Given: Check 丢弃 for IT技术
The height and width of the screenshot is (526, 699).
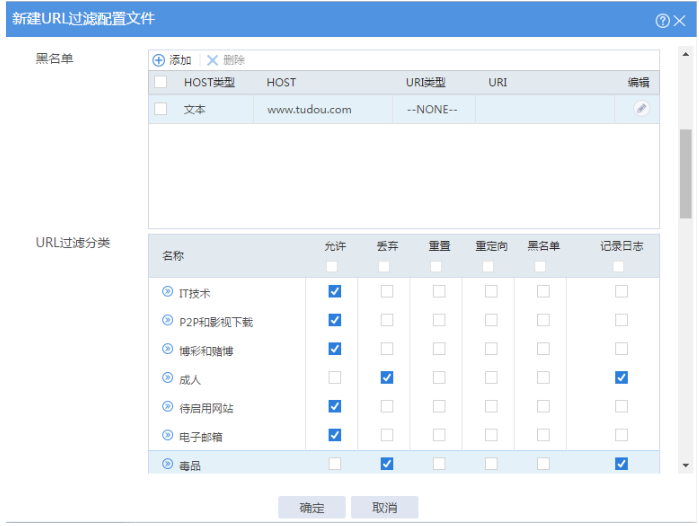Looking at the screenshot, I should click(x=387, y=292).
